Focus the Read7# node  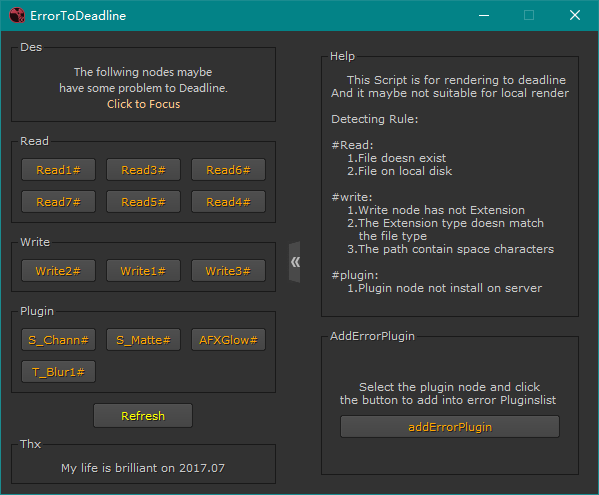click(58, 202)
